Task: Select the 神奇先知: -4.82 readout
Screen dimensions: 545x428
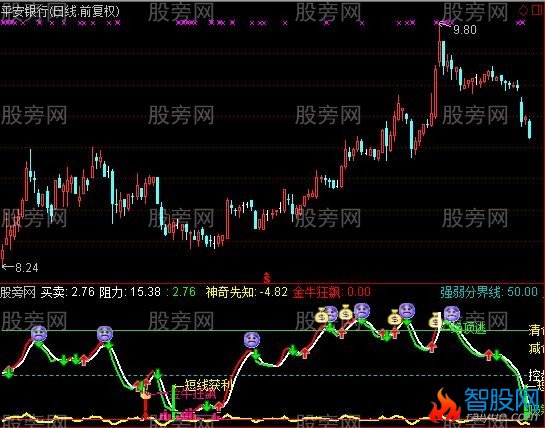Action: pyautogui.click(x=246, y=292)
